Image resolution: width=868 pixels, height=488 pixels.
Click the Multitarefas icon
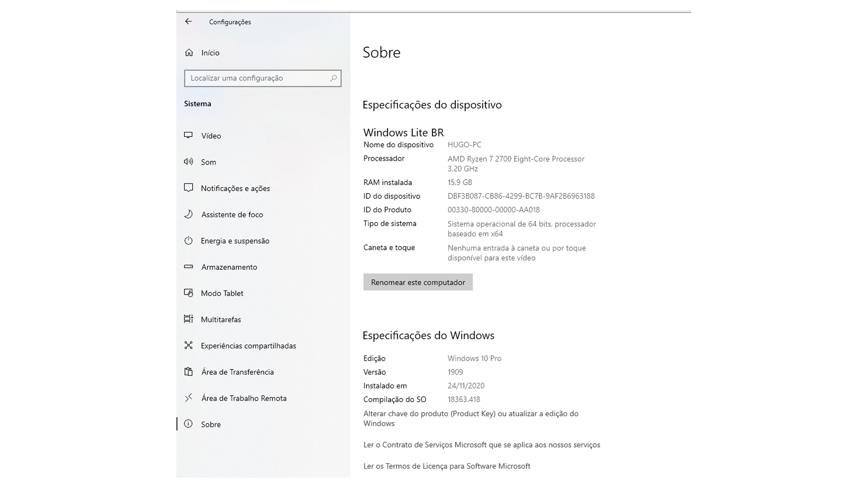pyautogui.click(x=189, y=319)
